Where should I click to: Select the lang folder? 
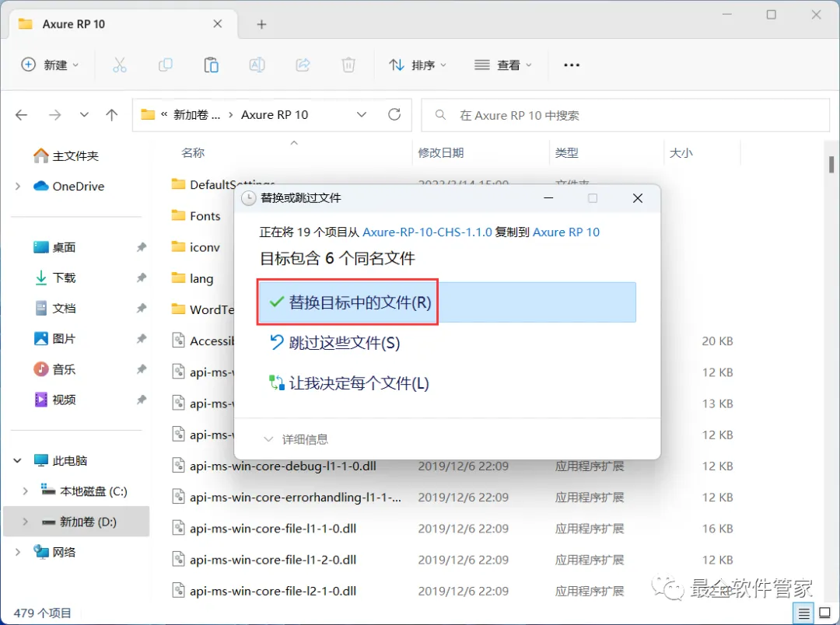pyautogui.click(x=201, y=278)
